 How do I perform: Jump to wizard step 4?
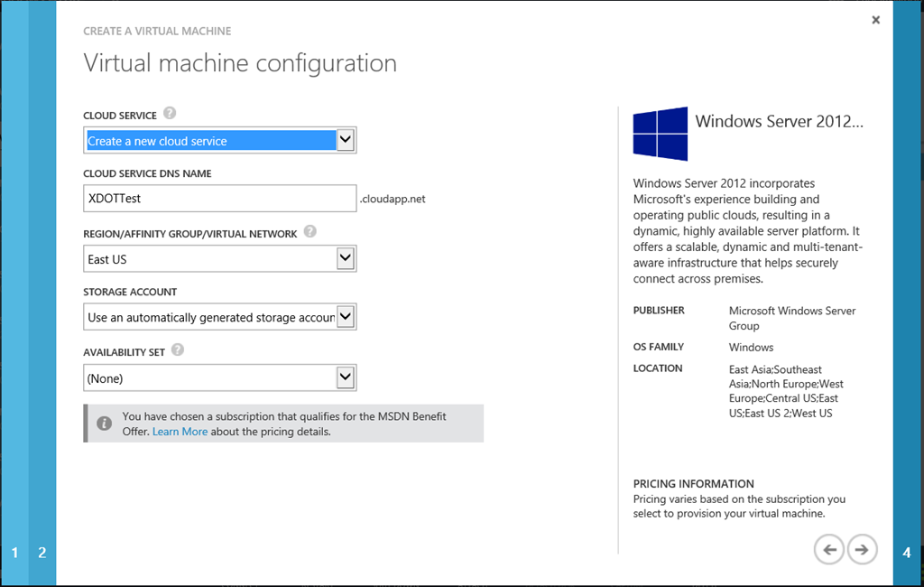(908, 553)
